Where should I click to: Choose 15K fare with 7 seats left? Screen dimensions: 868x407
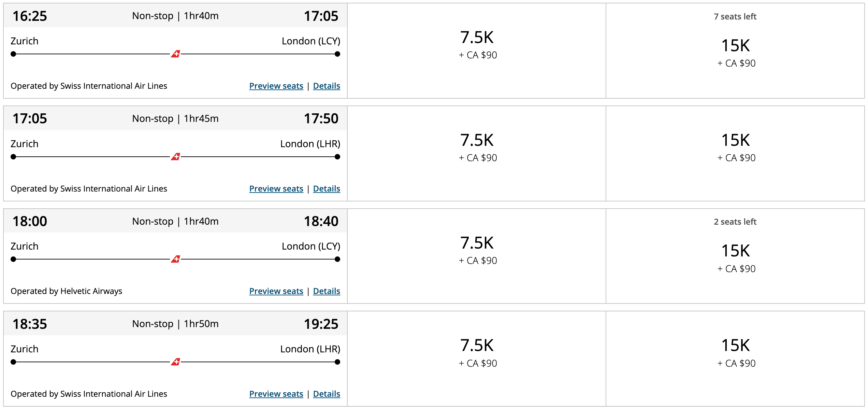tap(735, 51)
